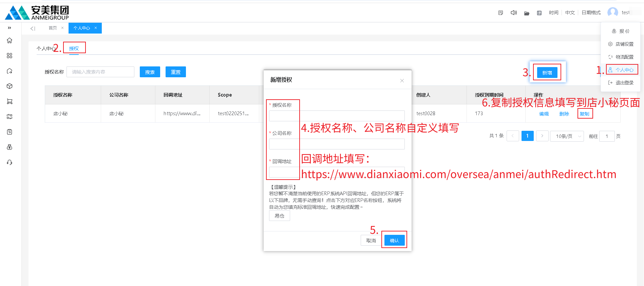Click the Scope column header
Viewport: 644px width, 286px height.
tap(225, 95)
